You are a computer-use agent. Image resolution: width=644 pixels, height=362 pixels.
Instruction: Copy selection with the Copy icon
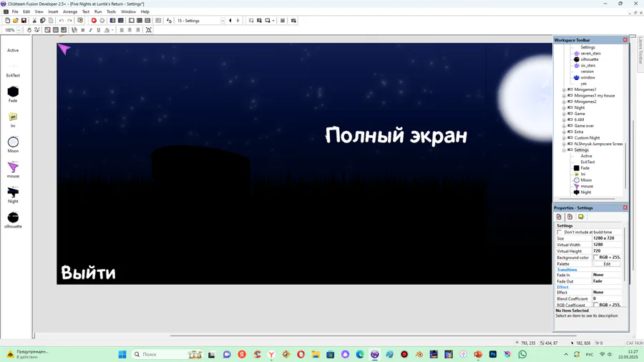[x=43, y=21]
